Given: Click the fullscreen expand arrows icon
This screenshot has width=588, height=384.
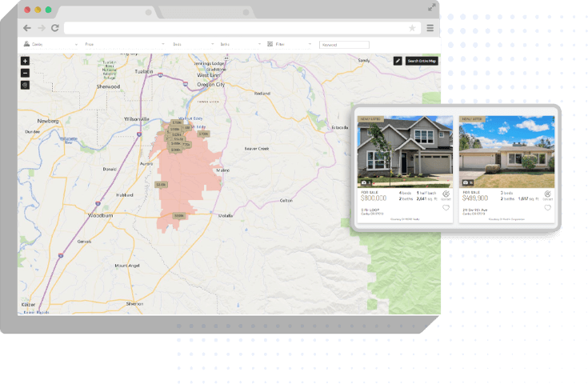Looking at the screenshot, I should pyautogui.click(x=432, y=7).
